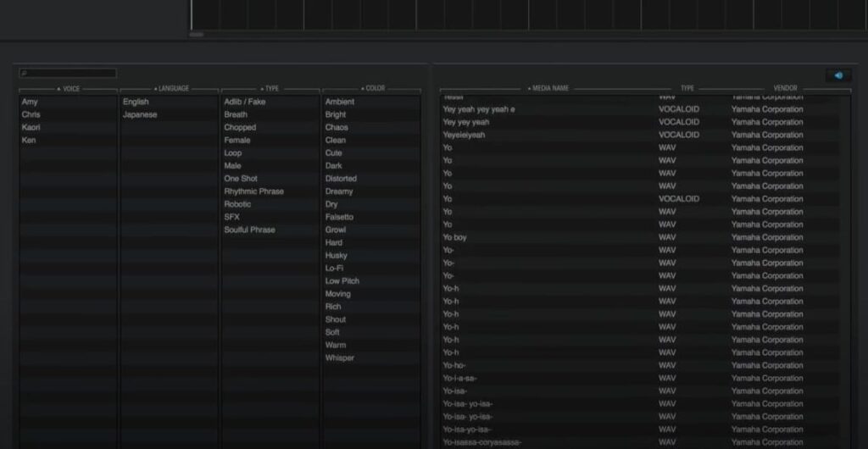Image resolution: width=868 pixels, height=449 pixels.
Task: Choose the Breath type filter
Action: click(270, 114)
